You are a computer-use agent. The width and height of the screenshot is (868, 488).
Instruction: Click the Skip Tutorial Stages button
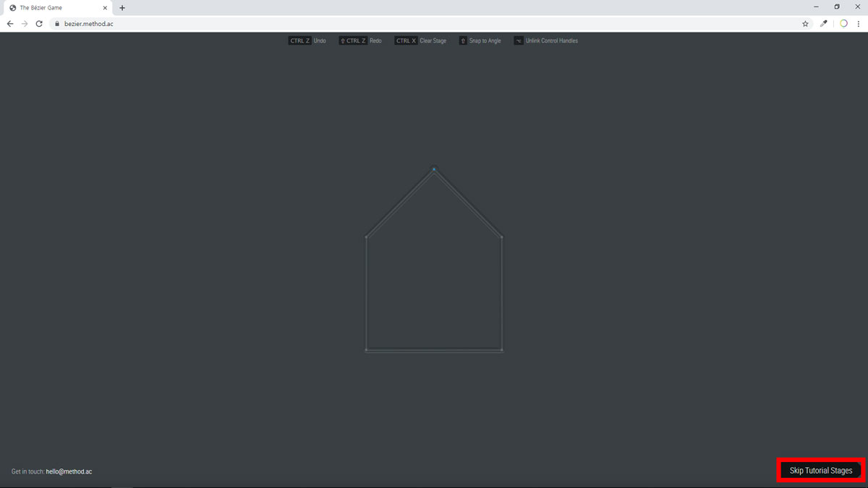tap(820, 471)
